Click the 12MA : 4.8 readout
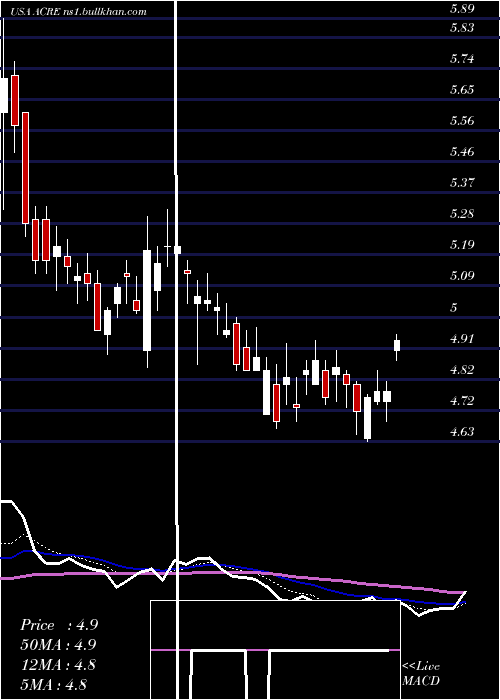The height and width of the screenshot is (700, 500). point(58,664)
